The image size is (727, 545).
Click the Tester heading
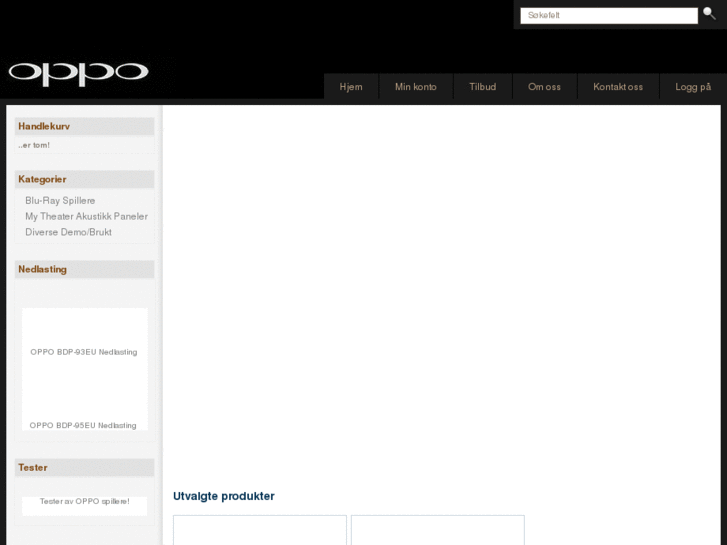coord(33,468)
